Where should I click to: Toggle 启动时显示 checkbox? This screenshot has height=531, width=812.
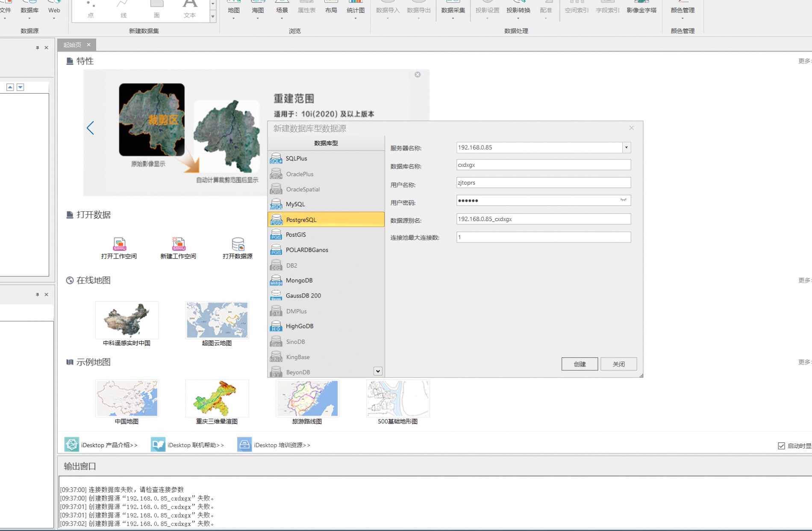781,446
